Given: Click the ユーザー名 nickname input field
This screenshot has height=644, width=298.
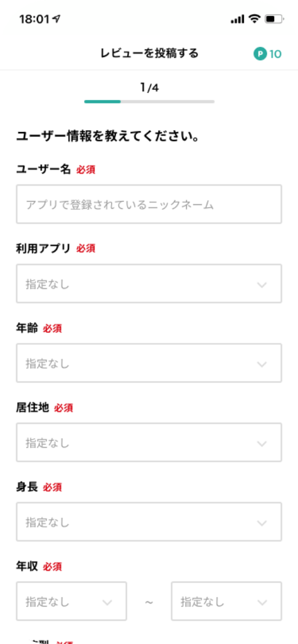Looking at the screenshot, I should [x=149, y=204].
